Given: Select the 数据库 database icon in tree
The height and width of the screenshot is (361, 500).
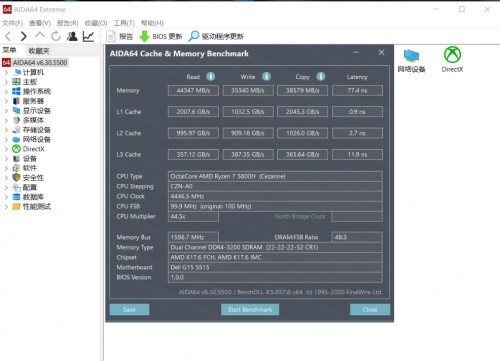Looking at the screenshot, I should (x=16, y=197).
